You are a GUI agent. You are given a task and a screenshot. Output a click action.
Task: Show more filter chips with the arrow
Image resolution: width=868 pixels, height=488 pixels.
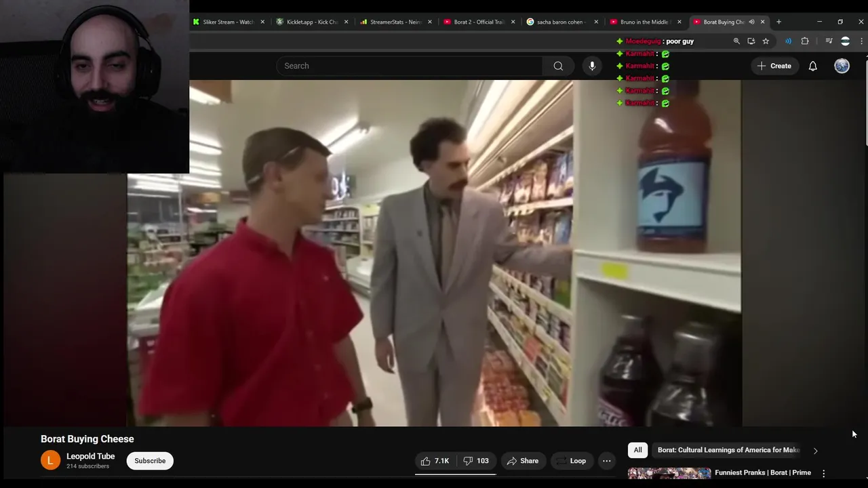coord(816,450)
